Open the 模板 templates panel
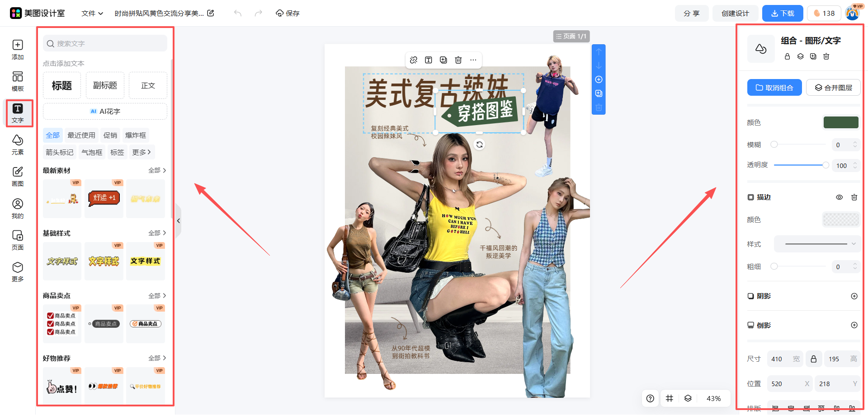 pyautogui.click(x=18, y=81)
